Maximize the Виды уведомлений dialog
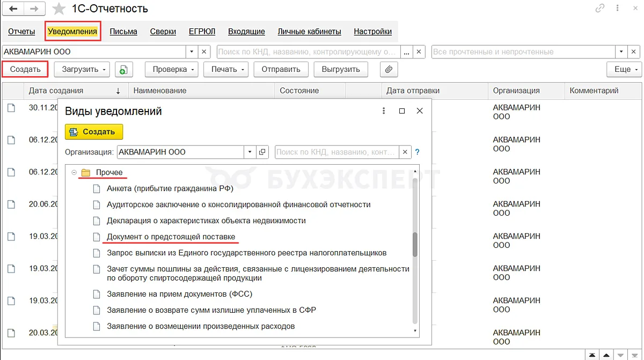 click(x=402, y=111)
